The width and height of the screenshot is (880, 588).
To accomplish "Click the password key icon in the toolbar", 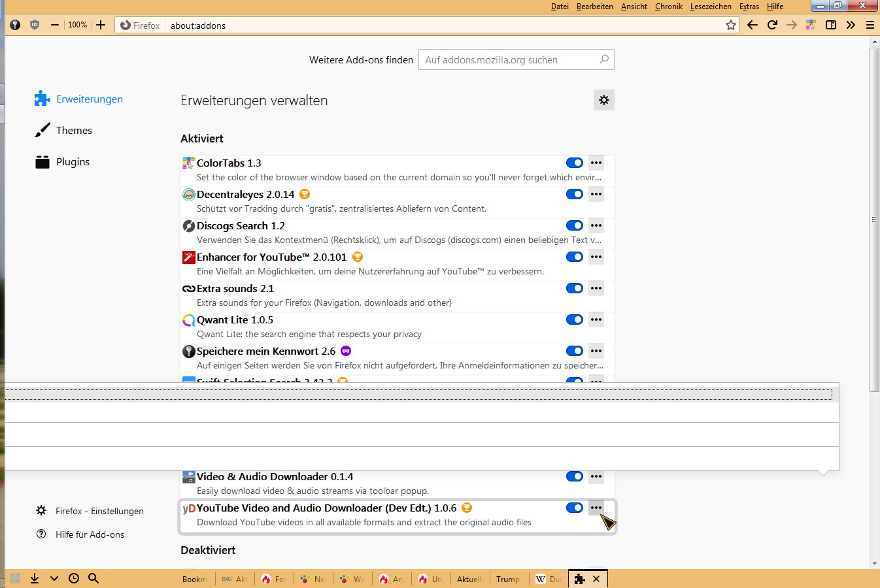I will 15,25.
